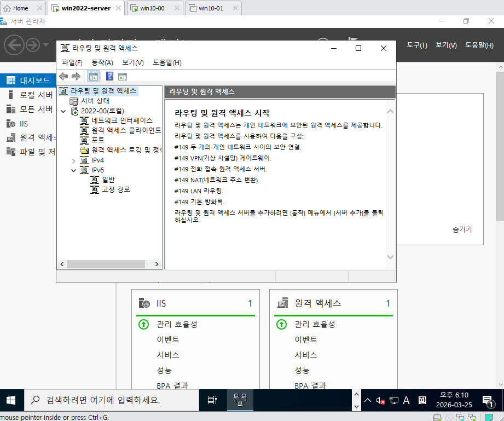The image size is (504, 421).
Task: Click 이벤트 in the 원격 액세스 tile
Action: 306,339
